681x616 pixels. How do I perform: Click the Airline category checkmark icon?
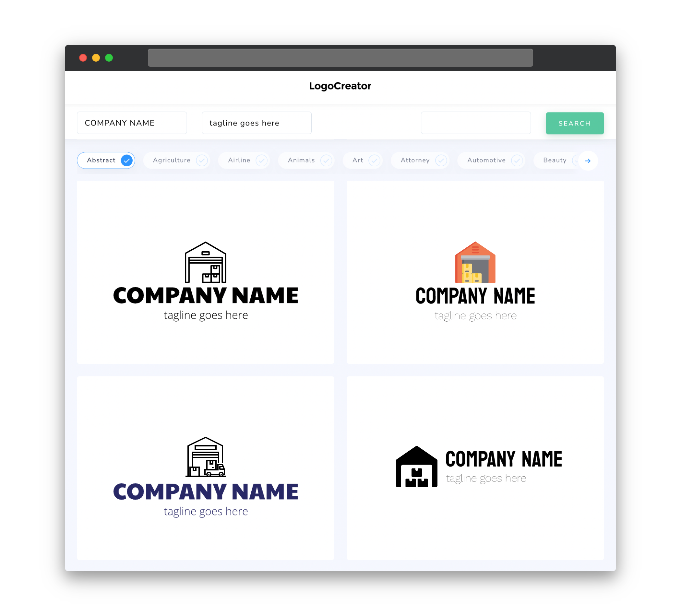[x=262, y=160]
